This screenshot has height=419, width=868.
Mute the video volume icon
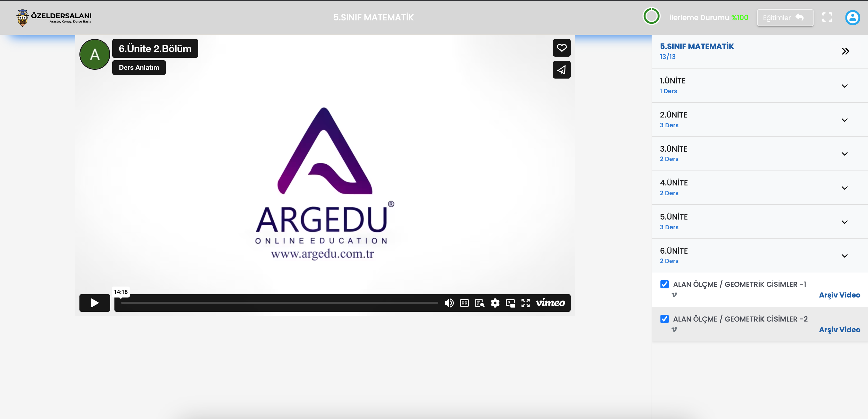449,303
